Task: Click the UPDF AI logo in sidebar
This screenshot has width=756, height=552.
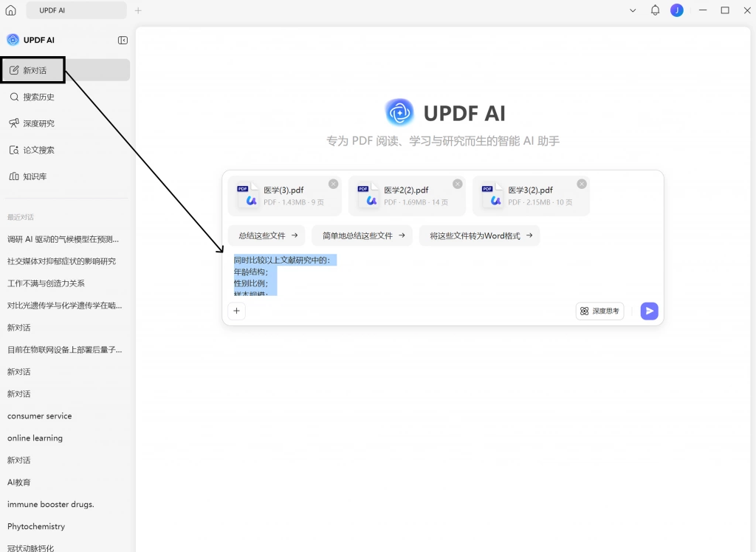Action: coord(13,40)
